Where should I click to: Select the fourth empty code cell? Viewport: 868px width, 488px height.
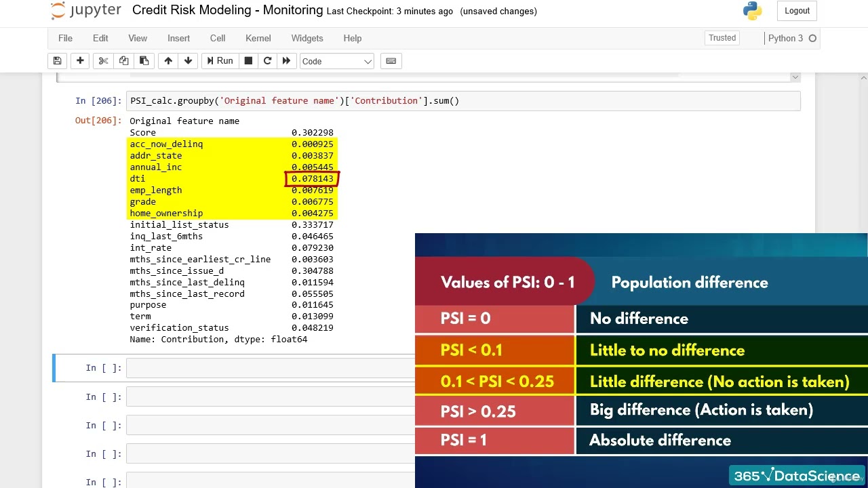coord(270,453)
